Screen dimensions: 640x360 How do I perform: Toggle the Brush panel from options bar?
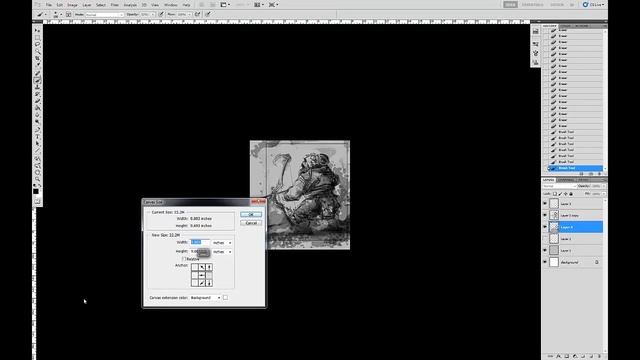pyautogui.click(x=69, y=14)
